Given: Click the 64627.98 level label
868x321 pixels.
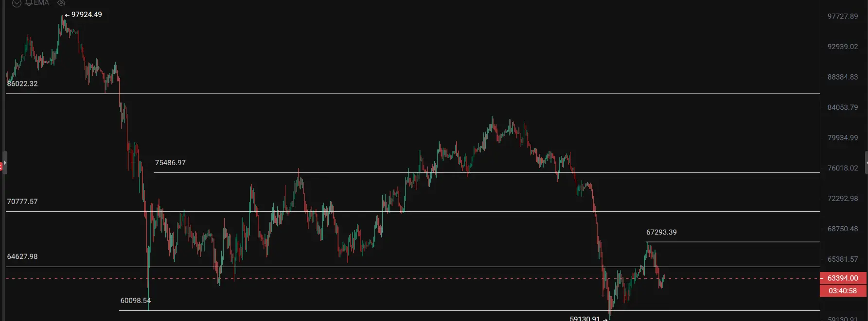Looking at the screenshot, I should [x=22, y=256].
